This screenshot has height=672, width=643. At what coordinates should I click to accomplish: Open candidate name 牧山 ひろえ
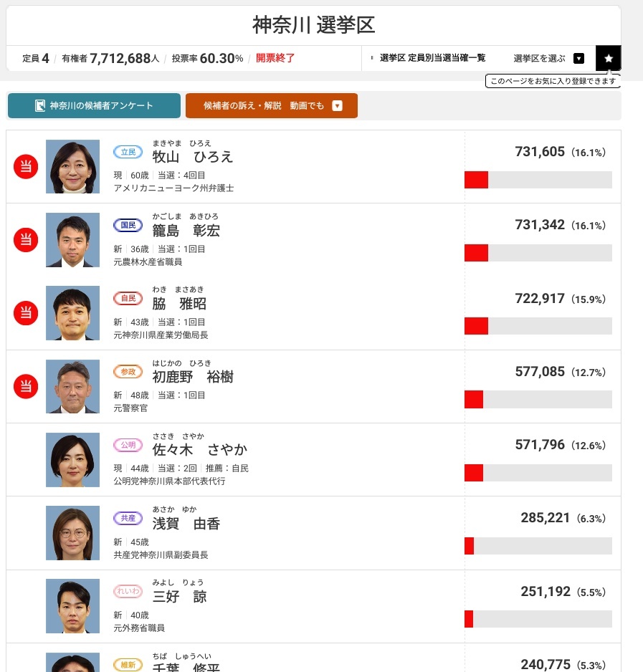point(193,157)
